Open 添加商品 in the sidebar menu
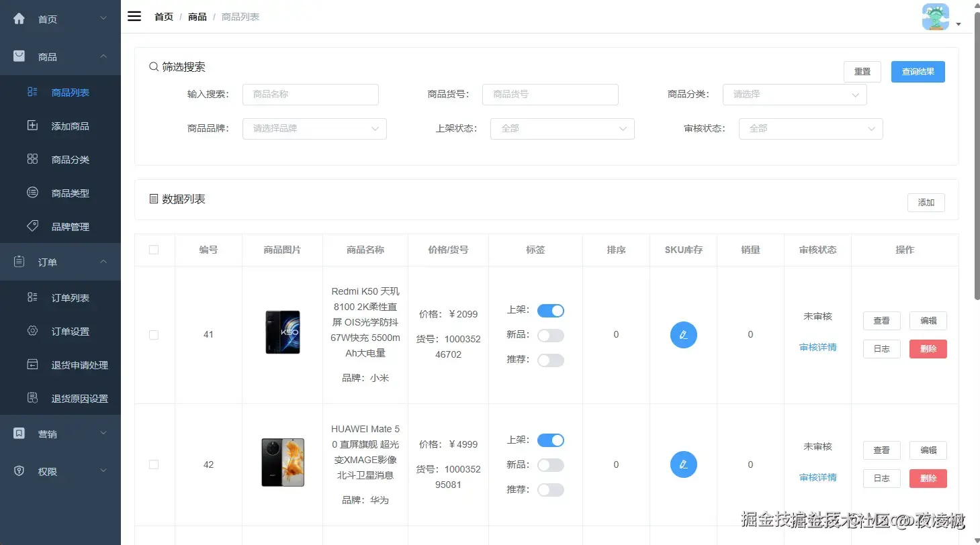This screenshot has height=545, width=980. tap(60, 126)
